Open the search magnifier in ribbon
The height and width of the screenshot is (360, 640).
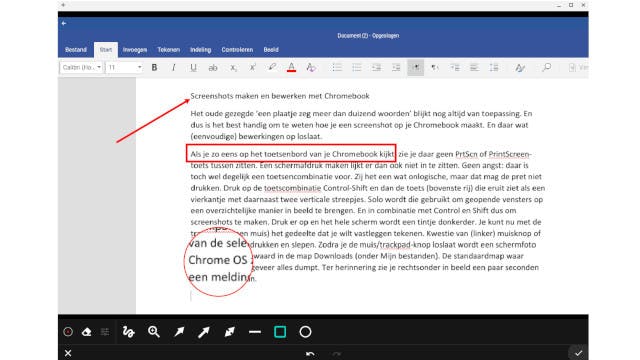click(x=546, y=67)
